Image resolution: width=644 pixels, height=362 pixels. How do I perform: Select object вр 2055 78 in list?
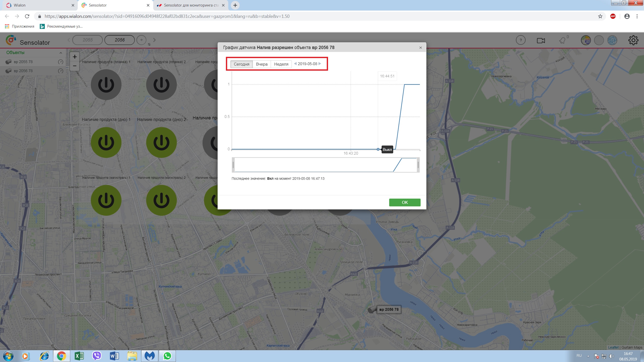(x=23, y=62)
